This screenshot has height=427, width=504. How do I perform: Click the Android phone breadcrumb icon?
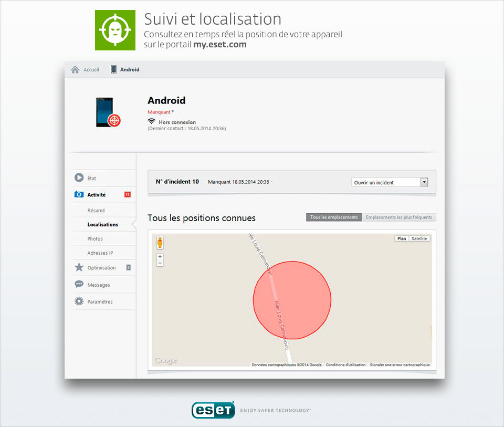(114, 69)
